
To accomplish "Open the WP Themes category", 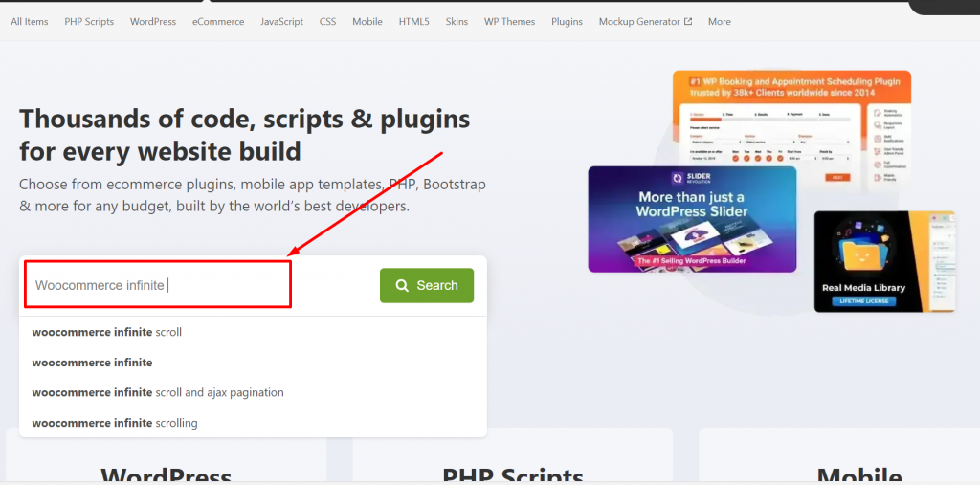I will [x=509, y=21].
